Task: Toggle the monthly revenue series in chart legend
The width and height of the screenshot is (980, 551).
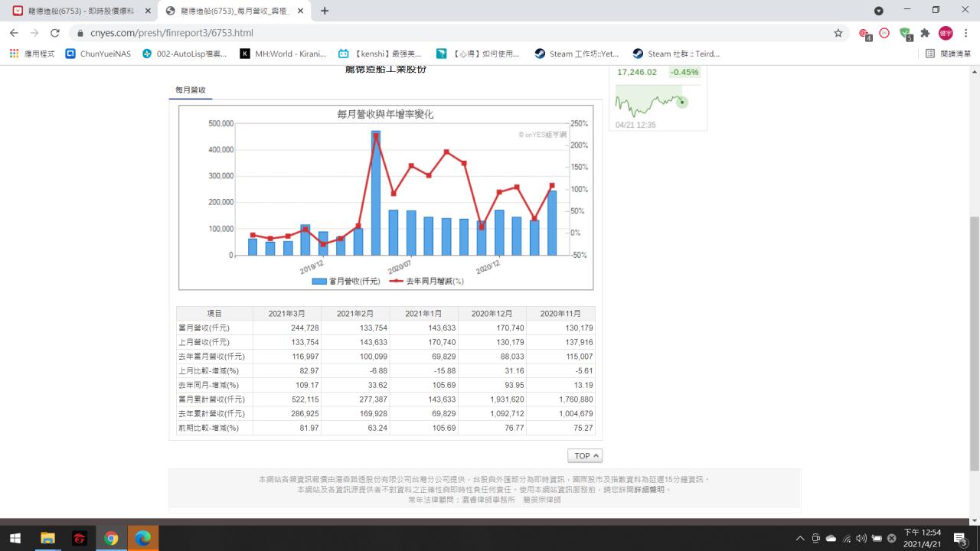Action: coord(346,281)
